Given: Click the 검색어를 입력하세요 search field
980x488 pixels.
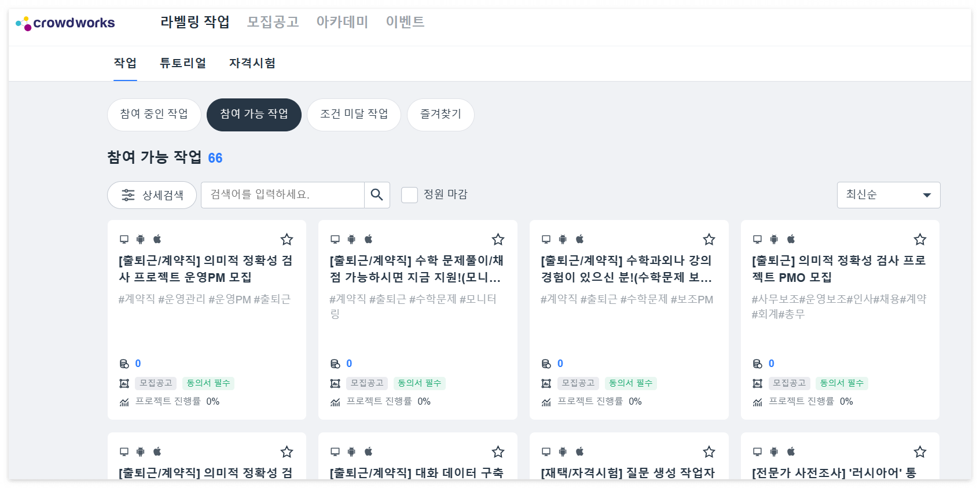Looking at the screenshot, I should [282, 195].
